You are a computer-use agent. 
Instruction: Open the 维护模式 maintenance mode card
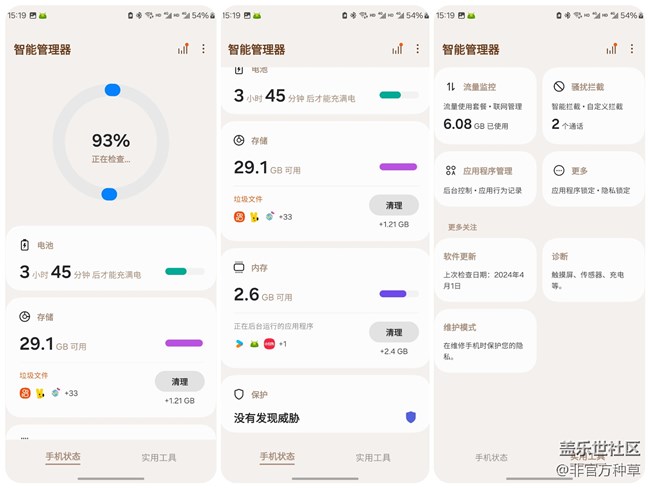coord(485,340)
